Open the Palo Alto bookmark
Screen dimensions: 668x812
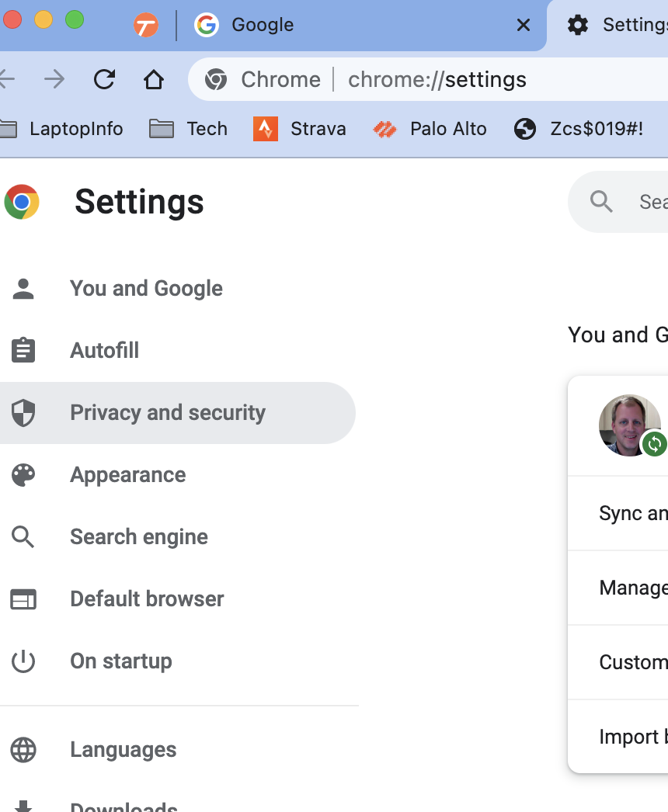pyautogui.click(x=430, y=129)
